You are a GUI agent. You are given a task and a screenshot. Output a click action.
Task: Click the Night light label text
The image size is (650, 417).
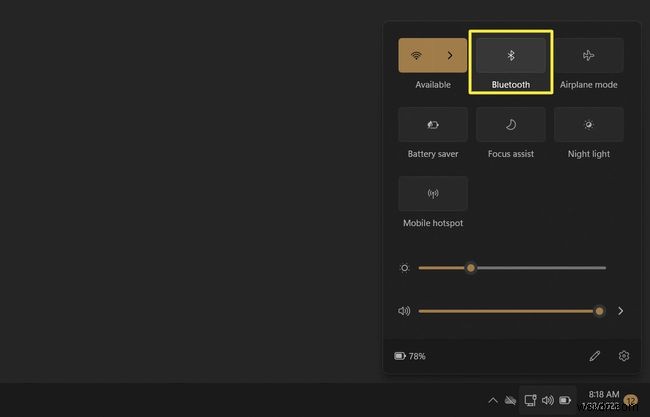click(x=589, y=154)
